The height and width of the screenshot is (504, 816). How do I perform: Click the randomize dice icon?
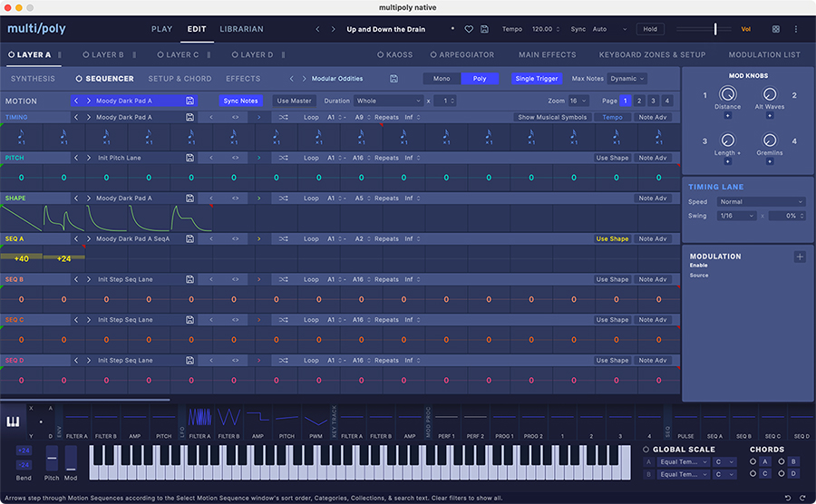[x=775, y=29]
